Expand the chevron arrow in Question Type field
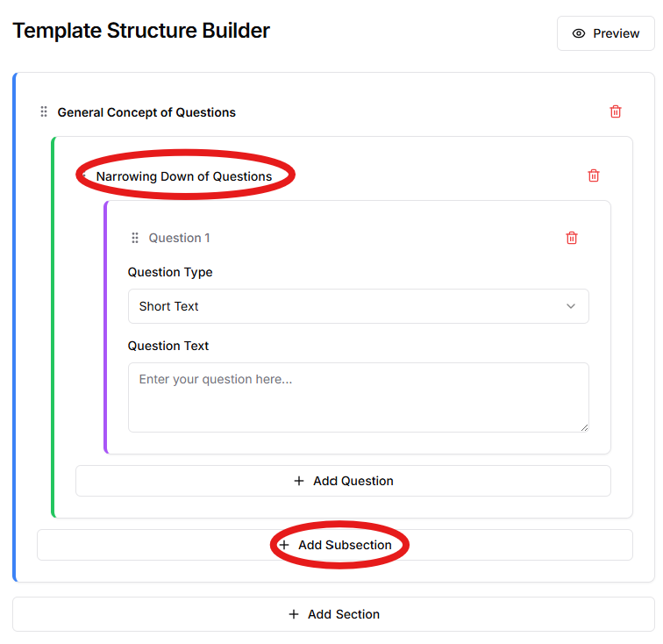The image size is (663, 644). pyautogui.click(x=571, y=306)
